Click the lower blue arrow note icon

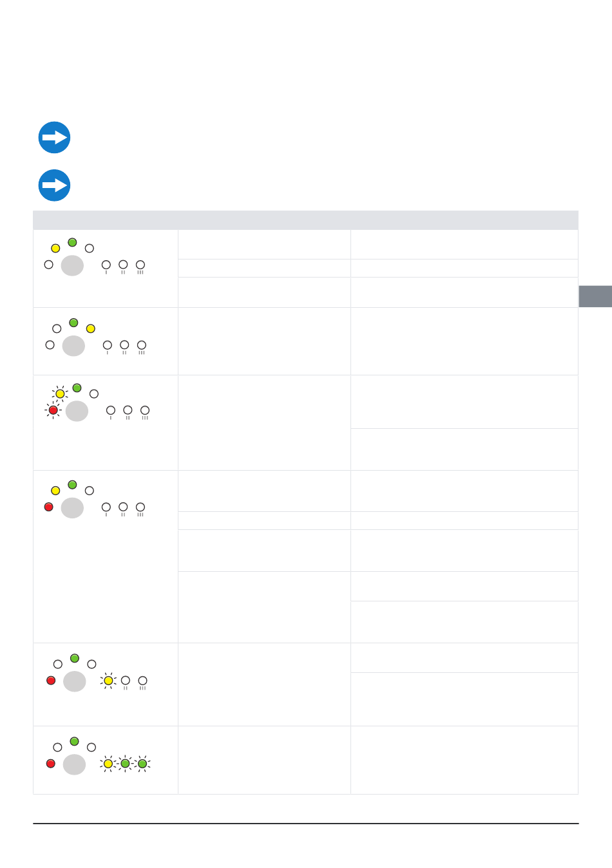pos(54,185)
